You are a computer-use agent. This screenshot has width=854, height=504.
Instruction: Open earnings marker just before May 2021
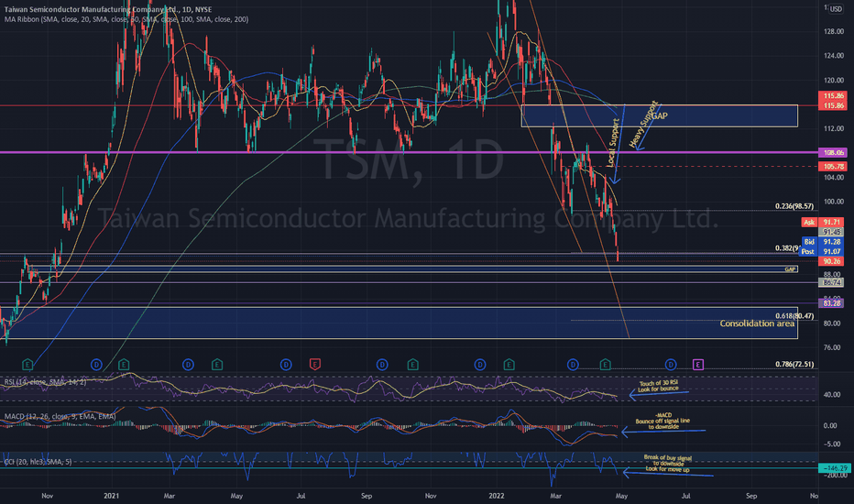point(217,364)
